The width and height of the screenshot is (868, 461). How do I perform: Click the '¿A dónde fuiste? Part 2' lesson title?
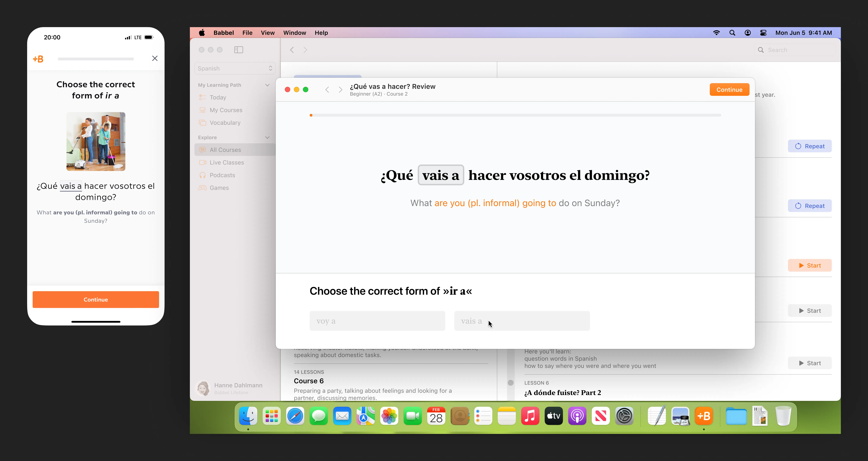[562, 393]
